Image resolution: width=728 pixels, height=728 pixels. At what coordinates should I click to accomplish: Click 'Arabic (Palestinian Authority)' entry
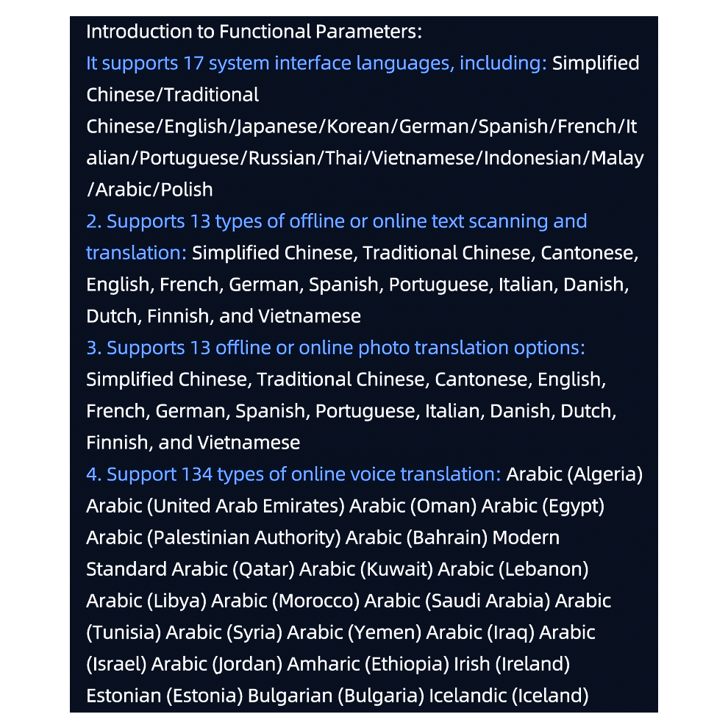click(x=213, y=538)
